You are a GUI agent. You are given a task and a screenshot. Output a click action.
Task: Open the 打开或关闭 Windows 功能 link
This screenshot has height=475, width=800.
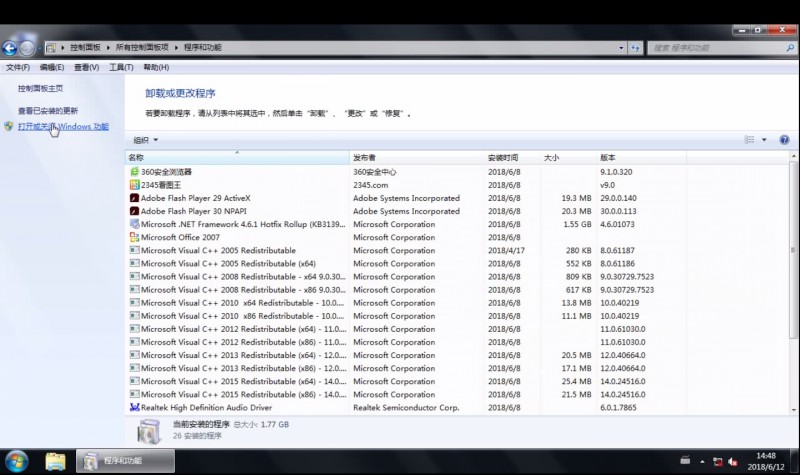(63, 127)
